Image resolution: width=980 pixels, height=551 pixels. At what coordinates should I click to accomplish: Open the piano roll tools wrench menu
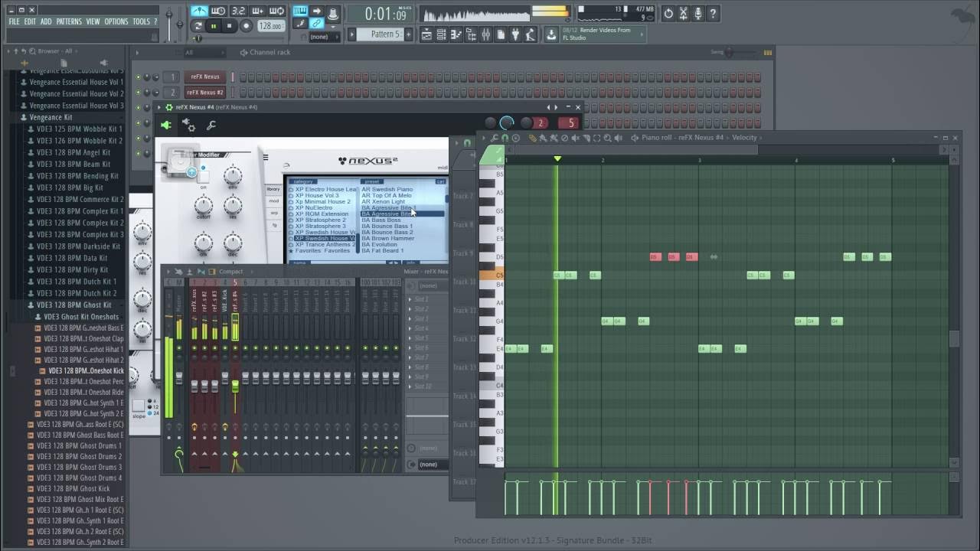click(494, 138)
